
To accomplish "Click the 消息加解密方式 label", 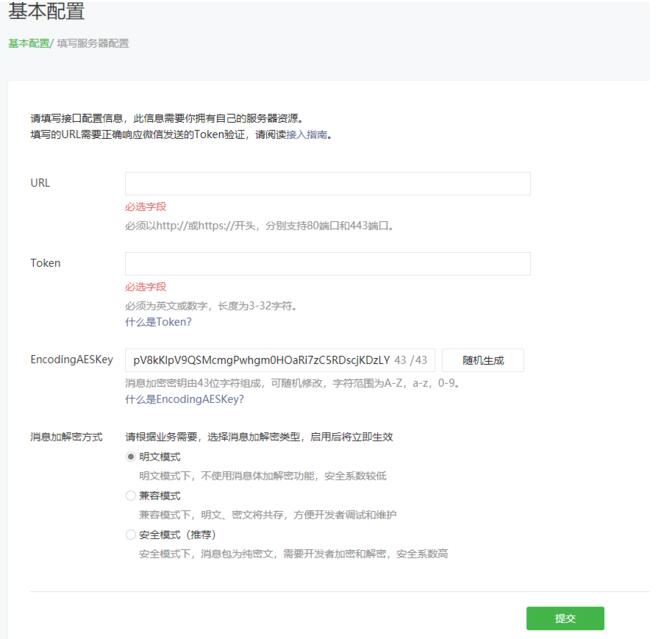I will coord(66,437).
